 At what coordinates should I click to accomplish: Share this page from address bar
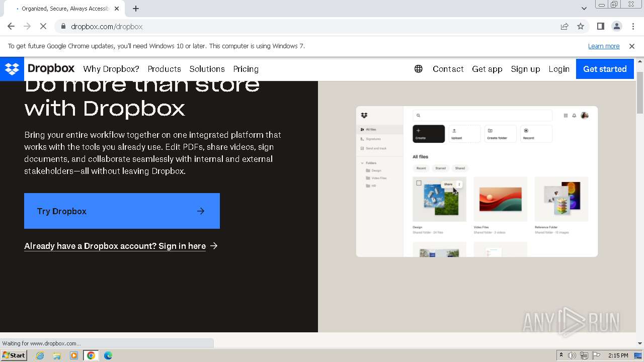(x=565, y=26)
